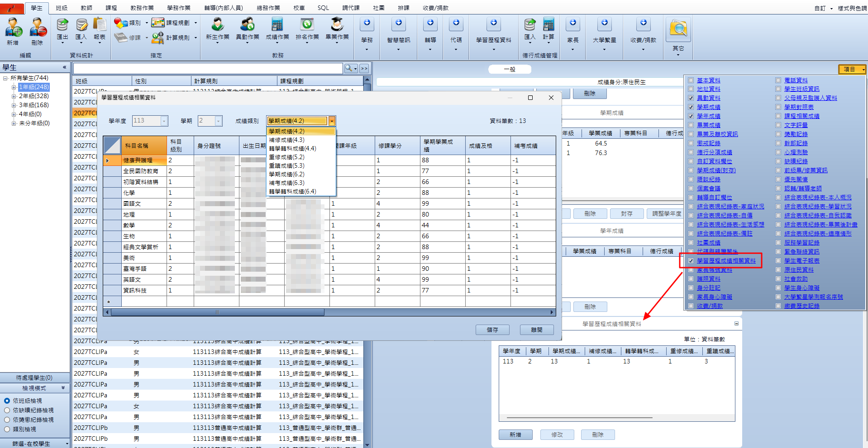This screenshot has height=448, width=868.
Task: Open the 成績類別 combo box arrow
Action: (332, 121)
